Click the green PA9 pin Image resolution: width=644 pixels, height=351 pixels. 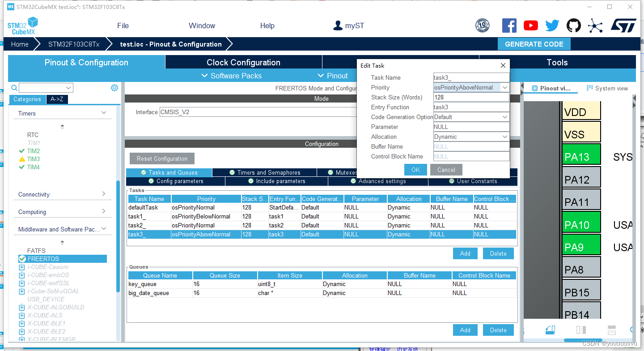[581, 245]
